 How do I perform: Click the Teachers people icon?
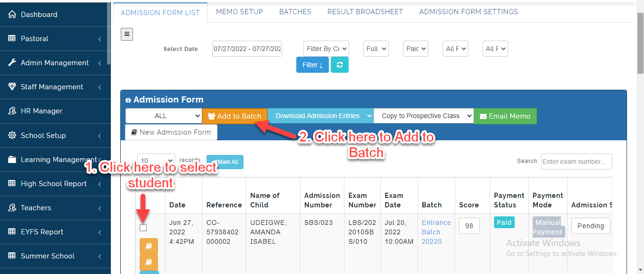point(12,208)
